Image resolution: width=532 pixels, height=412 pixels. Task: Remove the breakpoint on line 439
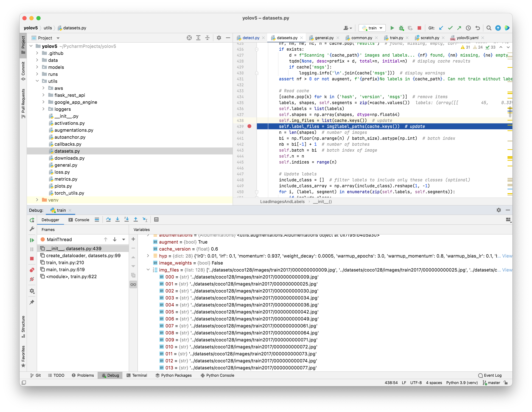click(249, 126)
